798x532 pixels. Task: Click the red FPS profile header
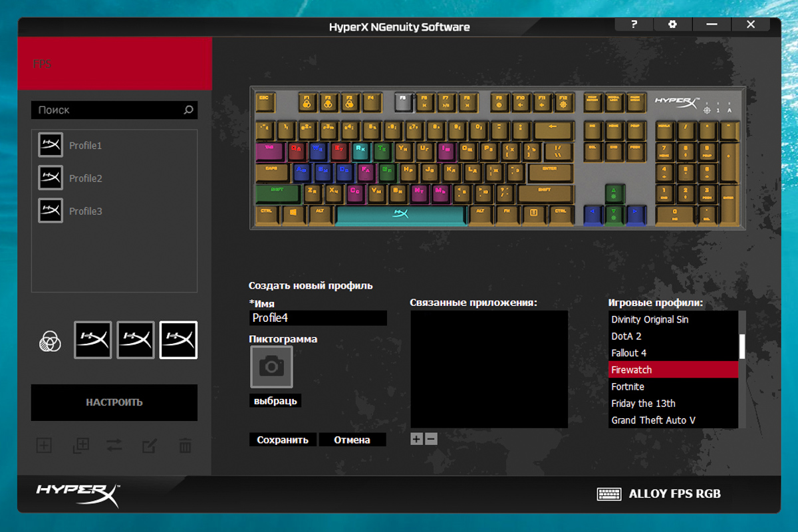115,64
